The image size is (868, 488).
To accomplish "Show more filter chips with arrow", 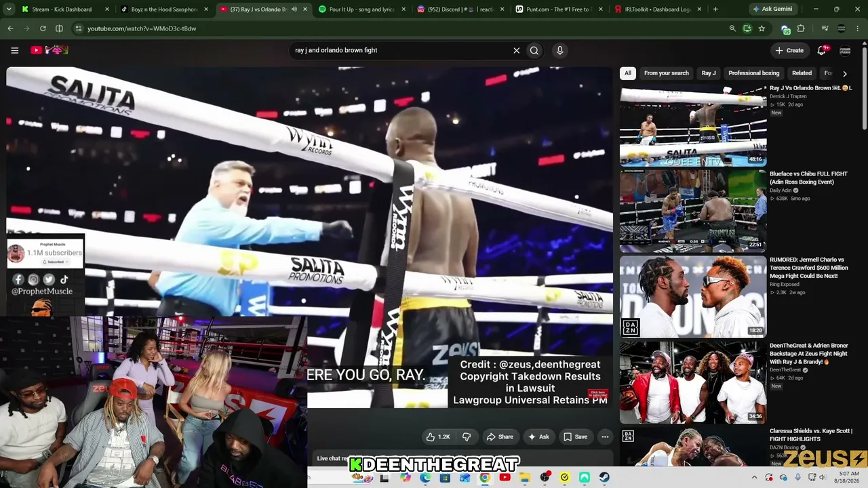I will coord(844,73).
